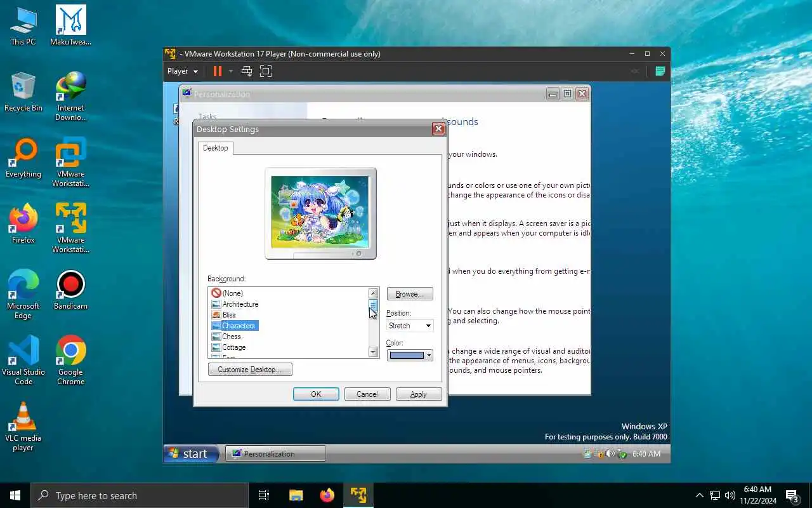This screenshot has width=812, height=508.
Task: Open This PC desktop icon
Action: click(x=23, y=26)
